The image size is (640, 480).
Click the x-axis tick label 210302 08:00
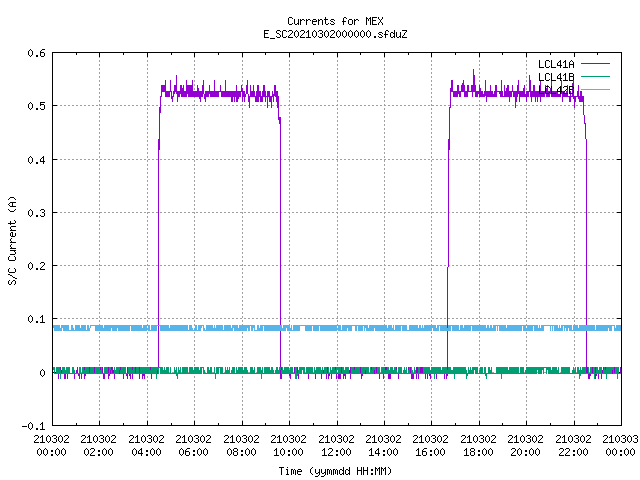point(241,446)
